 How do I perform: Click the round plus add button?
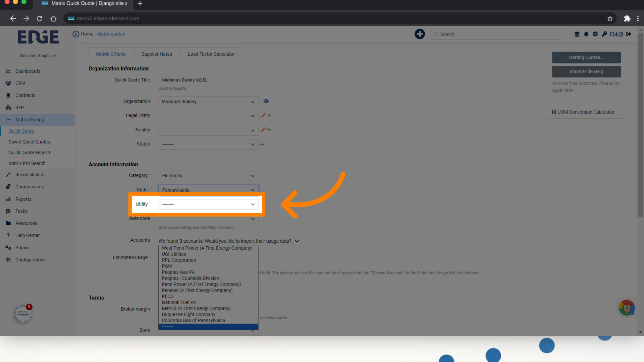tap(420, 34)
